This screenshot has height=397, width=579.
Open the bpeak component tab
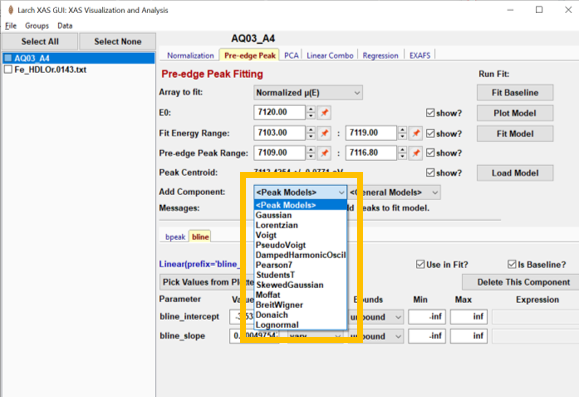[x=175, y=237]
